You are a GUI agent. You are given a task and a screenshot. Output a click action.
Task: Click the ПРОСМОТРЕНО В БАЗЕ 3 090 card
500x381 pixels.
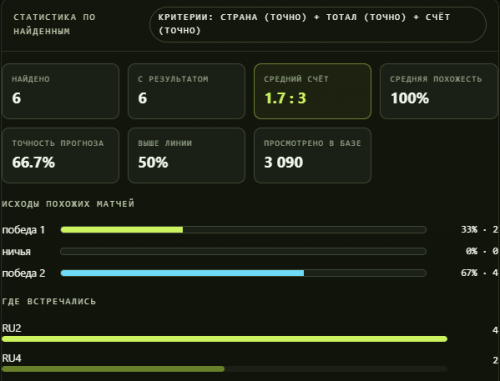point(313,155)
